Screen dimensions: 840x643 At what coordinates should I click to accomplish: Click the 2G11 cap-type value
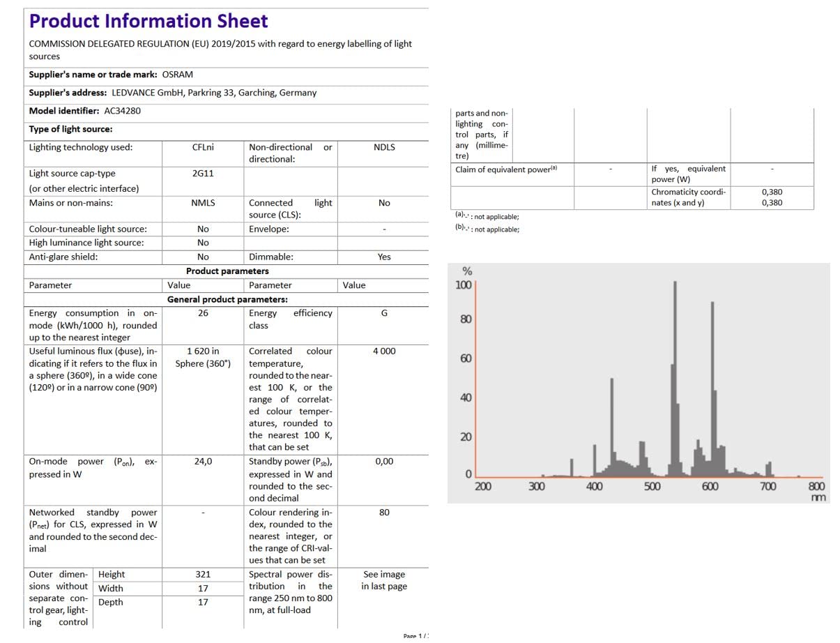click(x=203, y=174)
